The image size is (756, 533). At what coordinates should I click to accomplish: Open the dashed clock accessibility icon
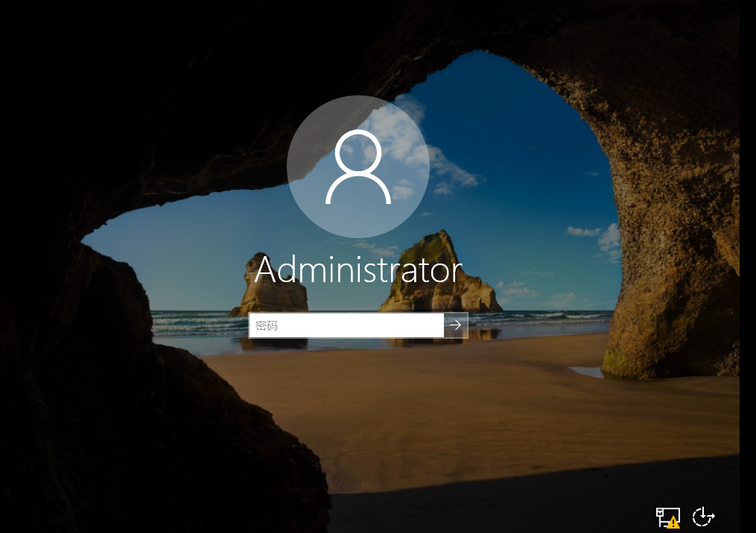703,517
